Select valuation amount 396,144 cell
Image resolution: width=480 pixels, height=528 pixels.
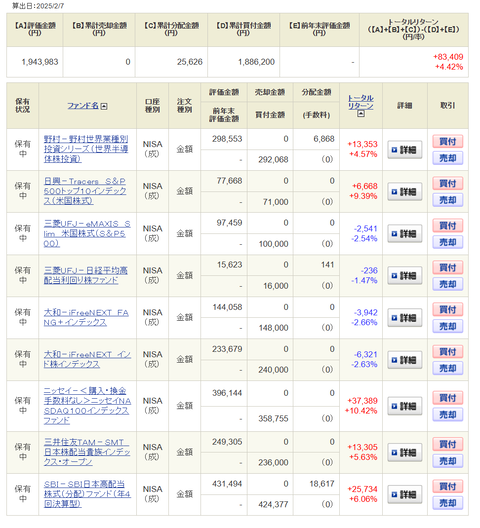(227, 393)
